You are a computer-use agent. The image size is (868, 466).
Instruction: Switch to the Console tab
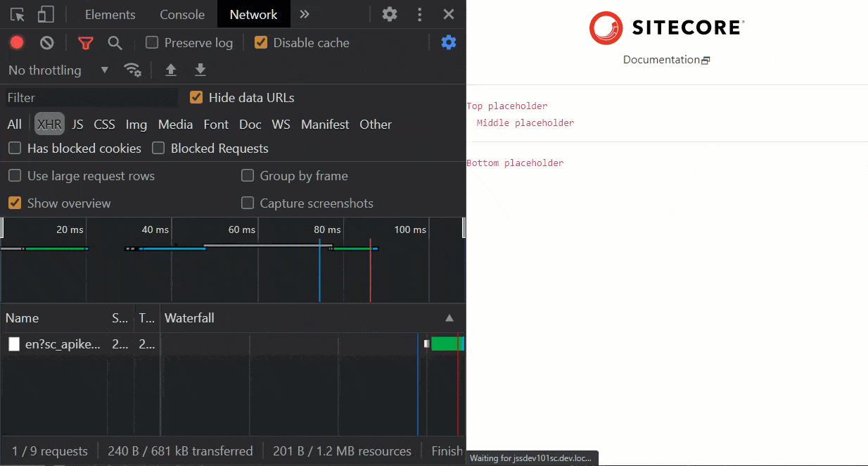click(x=181, y=14)
